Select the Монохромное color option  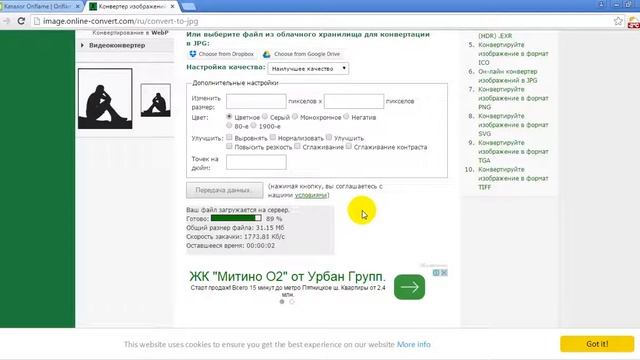(x=295, y=117)
